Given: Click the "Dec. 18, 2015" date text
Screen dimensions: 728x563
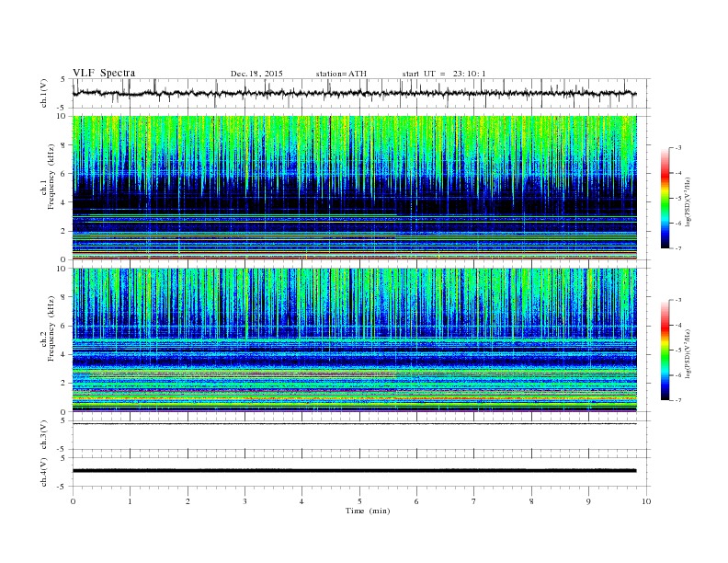Looking at the screenshot, I should click(256, 74).
